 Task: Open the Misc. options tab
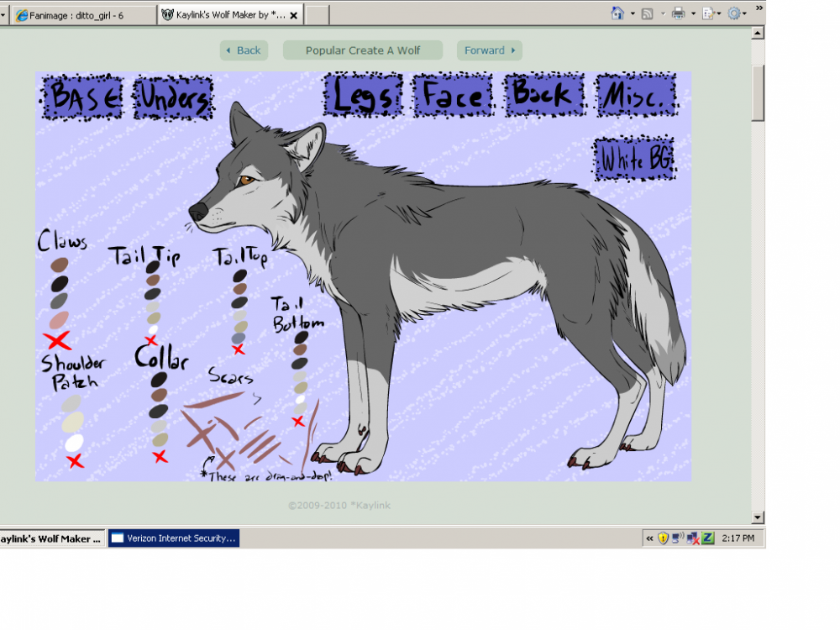pos(636,95)
